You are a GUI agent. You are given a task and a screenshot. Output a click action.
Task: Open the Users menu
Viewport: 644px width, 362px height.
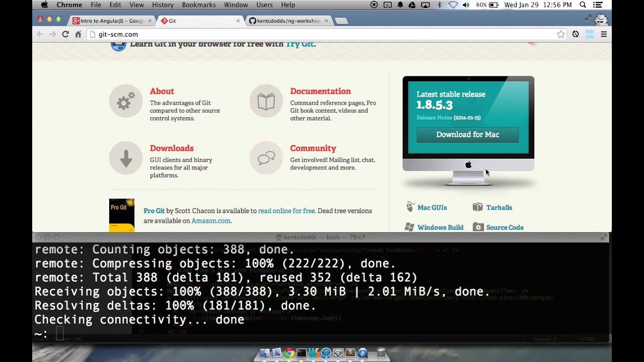(x=264, y=5)
